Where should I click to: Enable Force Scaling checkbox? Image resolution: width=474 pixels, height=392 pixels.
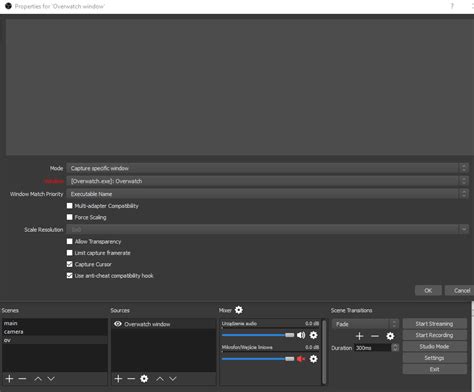[69, 217]
